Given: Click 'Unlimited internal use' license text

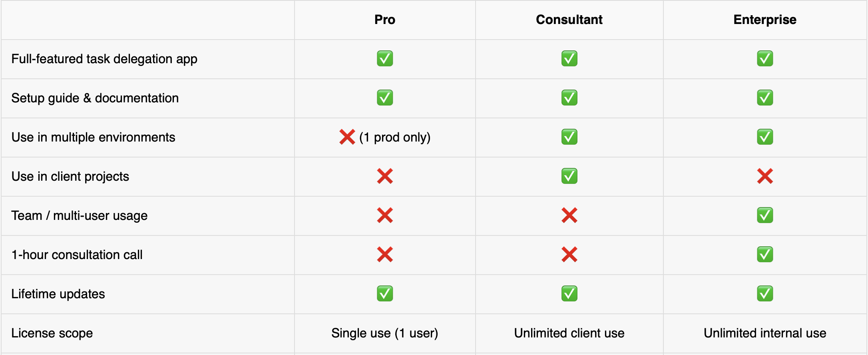Looking at the screenshot, I should (x=764, y=333).
